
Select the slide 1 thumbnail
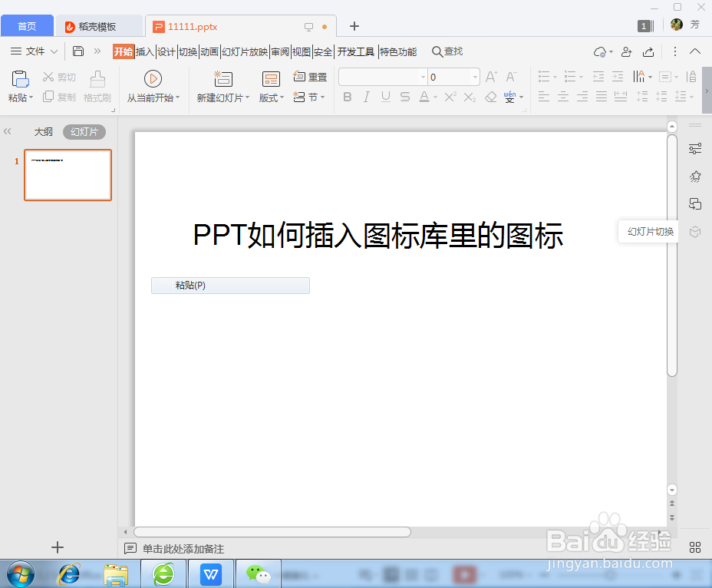(x=68, y=175)
